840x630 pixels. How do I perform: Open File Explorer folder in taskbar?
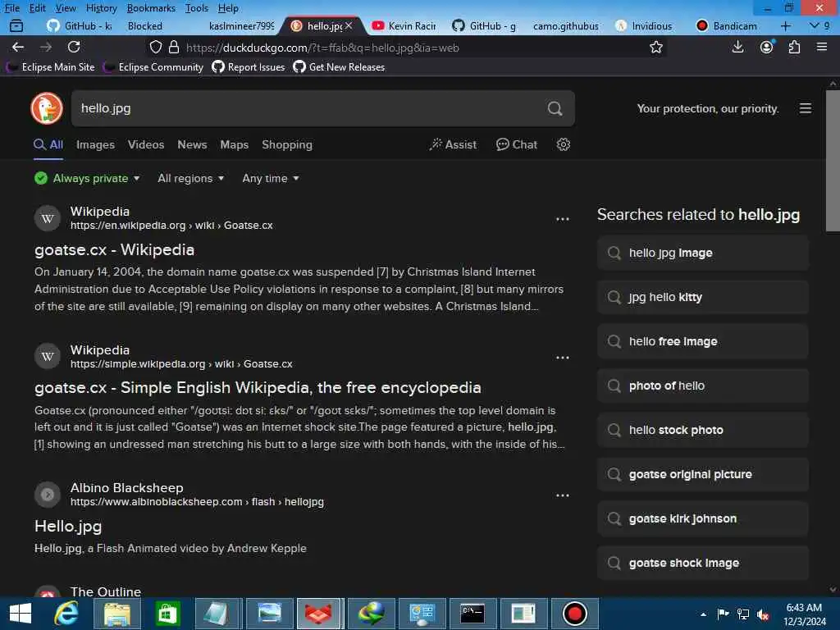point(117,614)
